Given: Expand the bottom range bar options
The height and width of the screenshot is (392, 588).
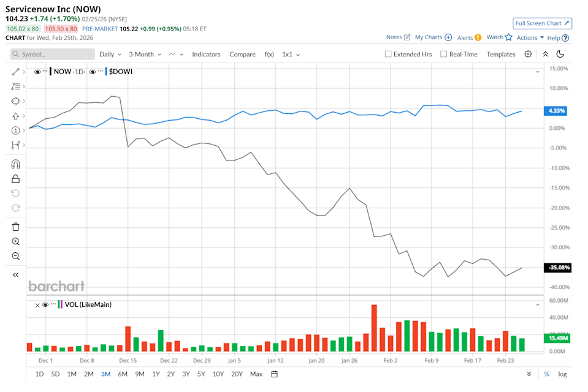Looking at the screenshot, I should coord(529,374).
